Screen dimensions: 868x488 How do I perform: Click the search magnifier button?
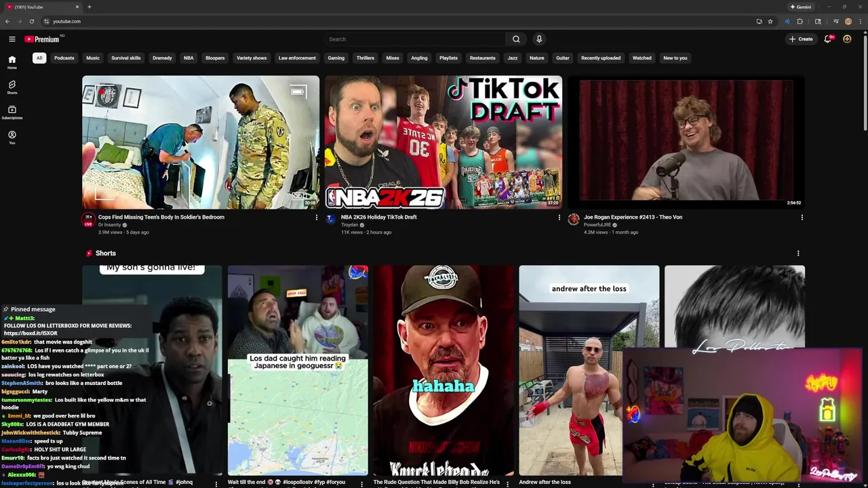point(516,39)
